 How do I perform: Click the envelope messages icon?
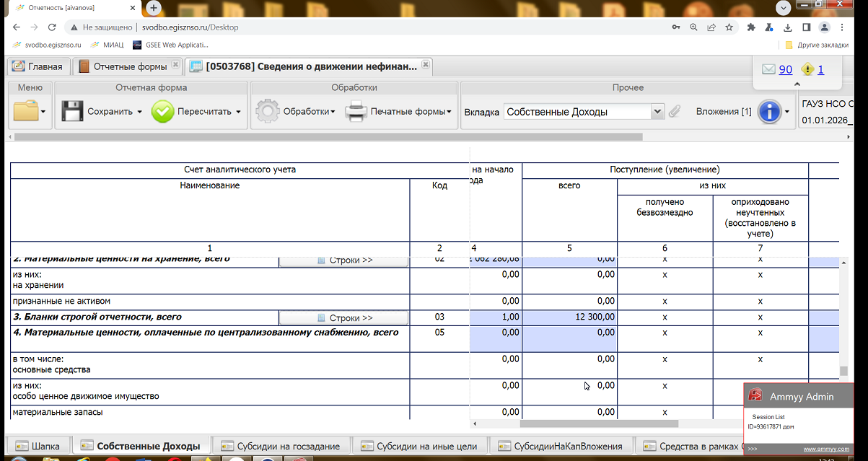[768, 69]
